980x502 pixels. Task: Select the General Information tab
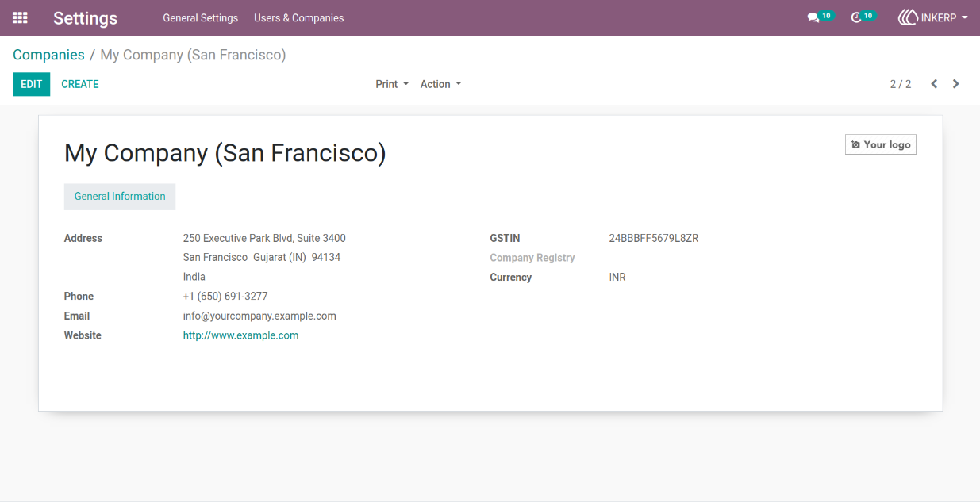120,197
